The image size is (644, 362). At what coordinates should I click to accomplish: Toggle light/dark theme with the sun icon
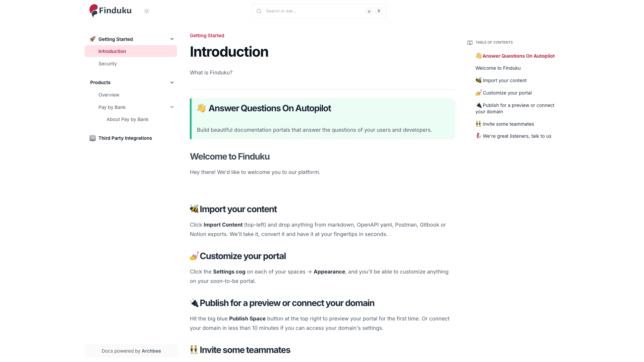click(x=146, y=11)
